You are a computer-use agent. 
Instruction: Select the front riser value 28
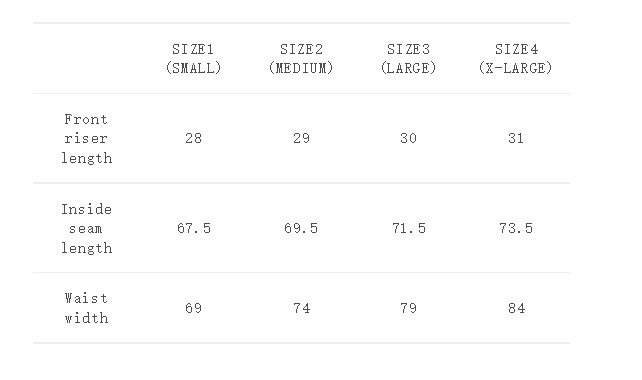(193, 138)
